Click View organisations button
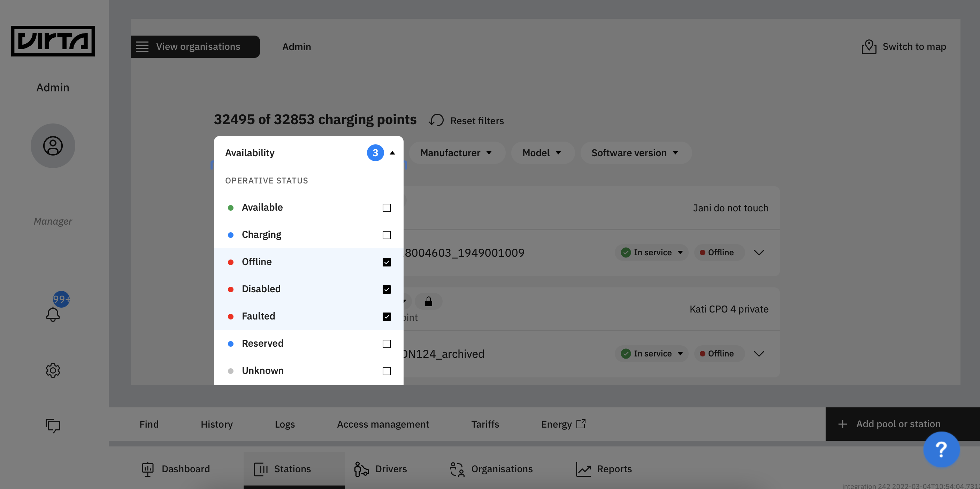Screen dimensions: 980x489 click(x=196, y=46)
